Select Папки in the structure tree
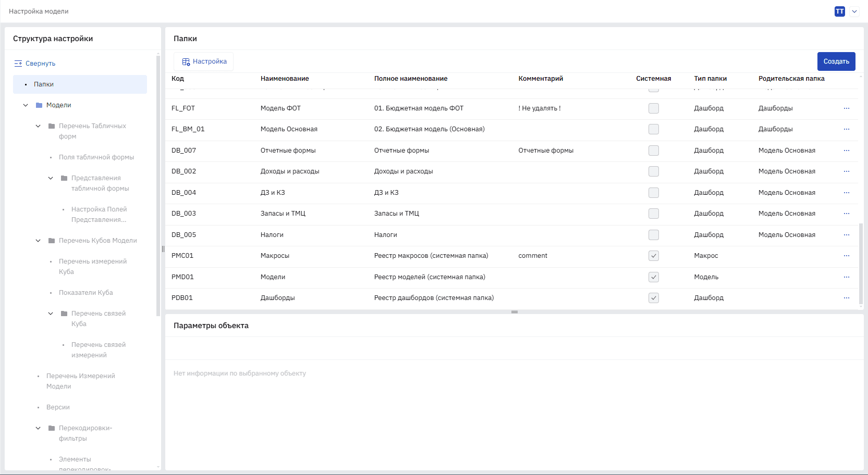Viewport: 868px width, 475px height. coord(80,84)
